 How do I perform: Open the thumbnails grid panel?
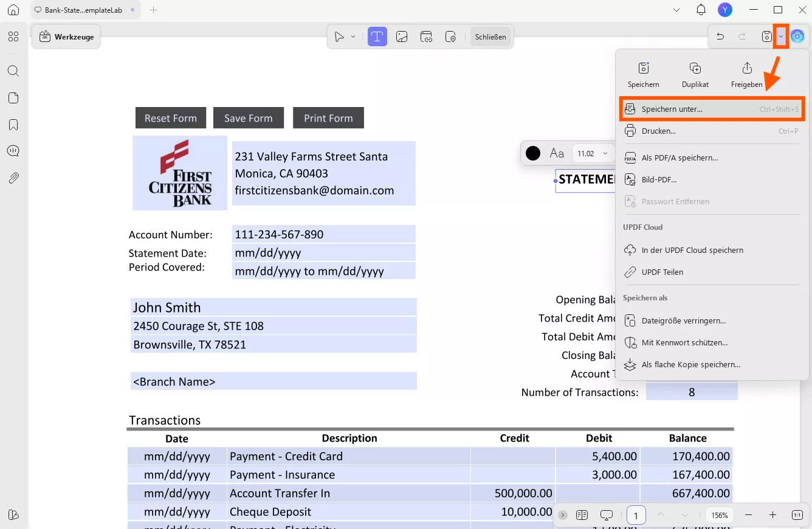point(13,37)
